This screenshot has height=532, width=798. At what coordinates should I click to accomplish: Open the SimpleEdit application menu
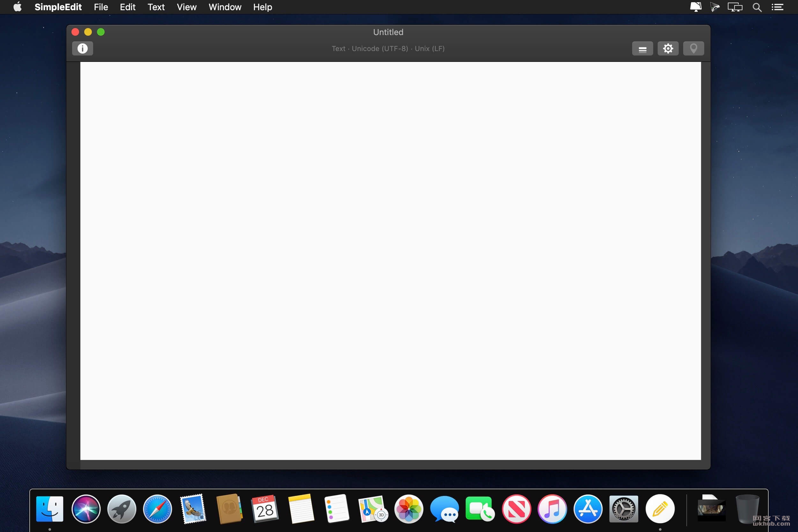pyautogui.click(x=58, y=7)
